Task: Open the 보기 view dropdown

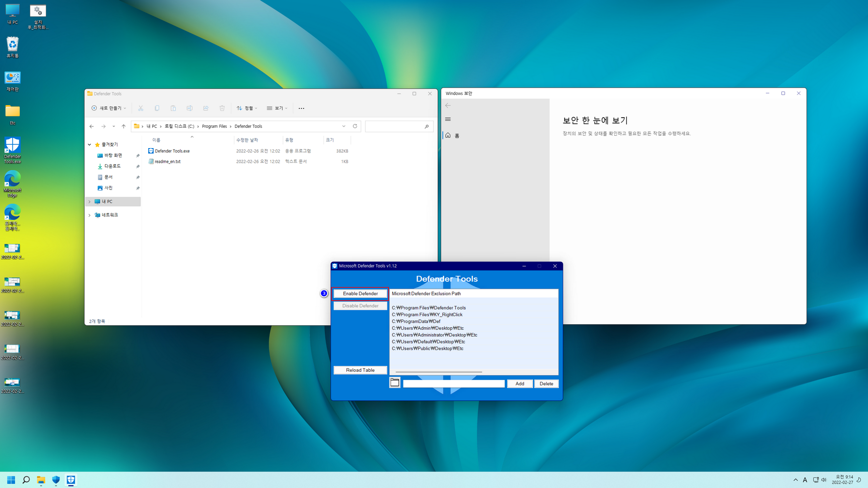Action: click(277, 108)
